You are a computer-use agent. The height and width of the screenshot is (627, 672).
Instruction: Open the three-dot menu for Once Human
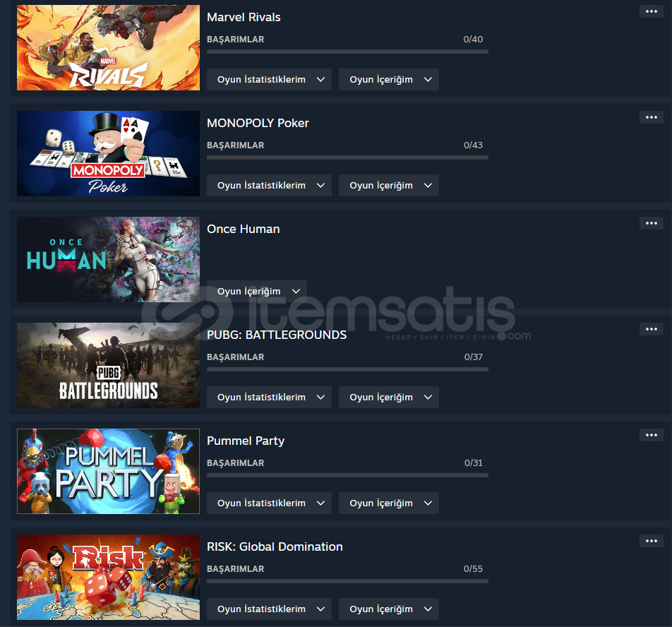pyautogui.click(x=651, y=223)
